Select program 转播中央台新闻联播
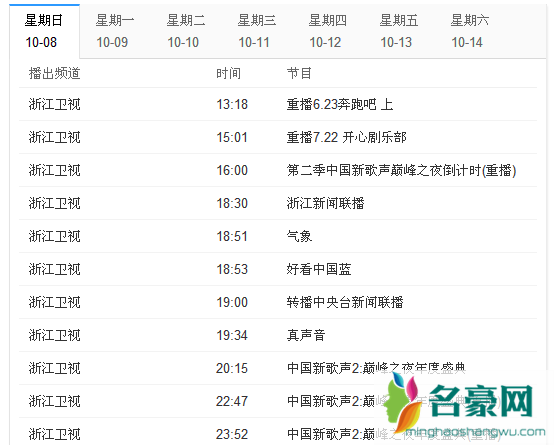554x445 pixels. click(x=345, y=302)
